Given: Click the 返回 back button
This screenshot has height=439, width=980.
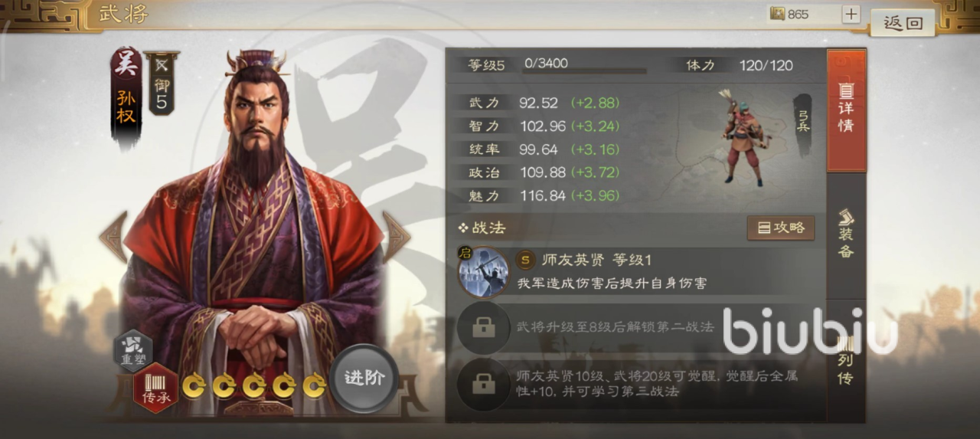Looking at the screenshot, I should (903, 22).
